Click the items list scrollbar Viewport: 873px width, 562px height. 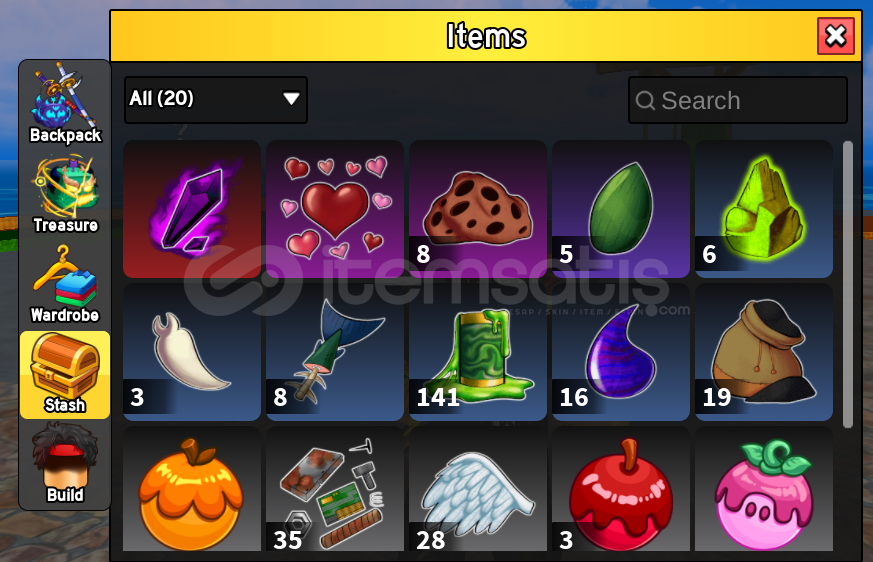848,284
